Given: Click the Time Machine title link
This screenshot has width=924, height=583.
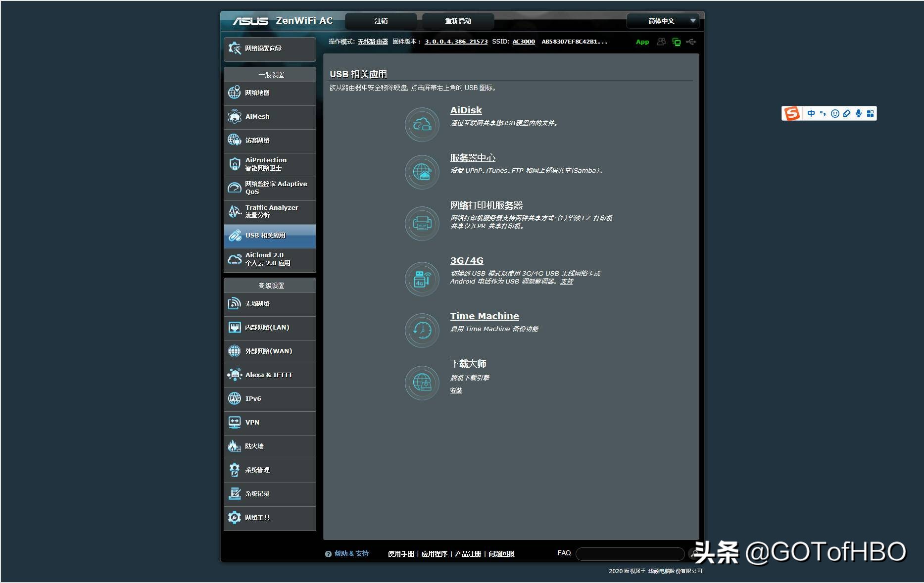Looking at the screenshot, I should pos(485,316).
